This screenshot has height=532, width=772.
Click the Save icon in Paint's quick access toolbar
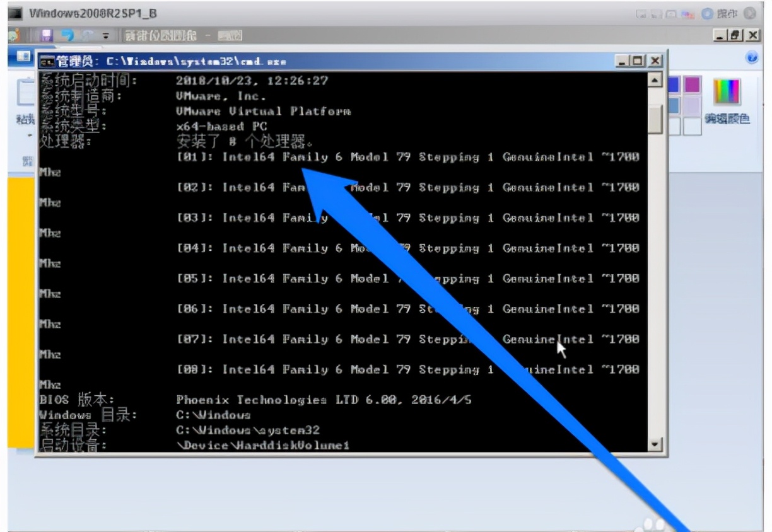(x=46, y=36)
